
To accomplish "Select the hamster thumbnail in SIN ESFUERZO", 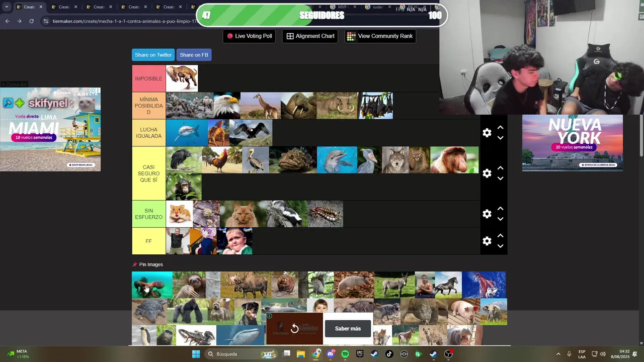I will point(179,214).
